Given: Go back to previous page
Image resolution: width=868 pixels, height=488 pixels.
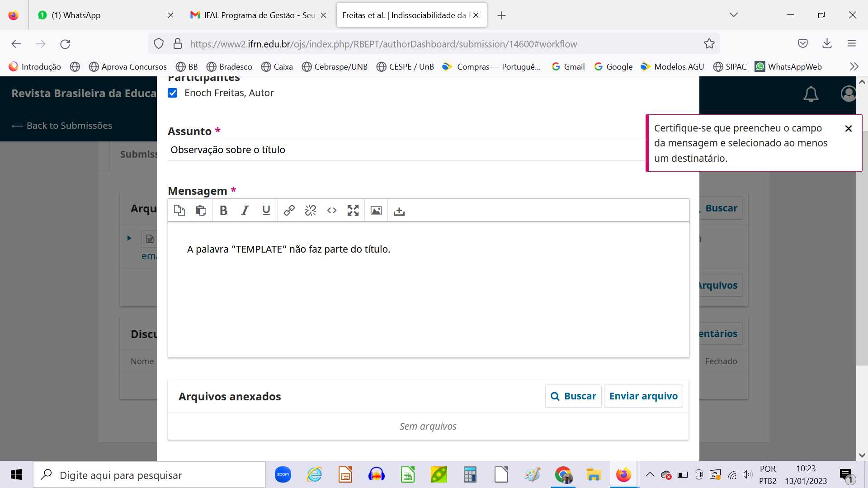Looking at the screenshot, I should click(16, 44).
